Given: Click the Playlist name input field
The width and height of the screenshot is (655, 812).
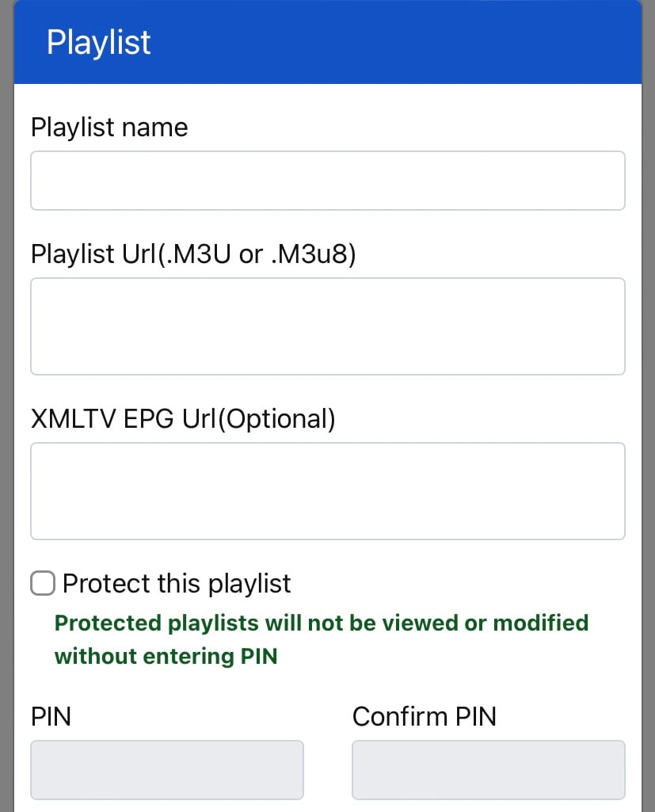Looking at the screenshot, I should pos(327,181).
